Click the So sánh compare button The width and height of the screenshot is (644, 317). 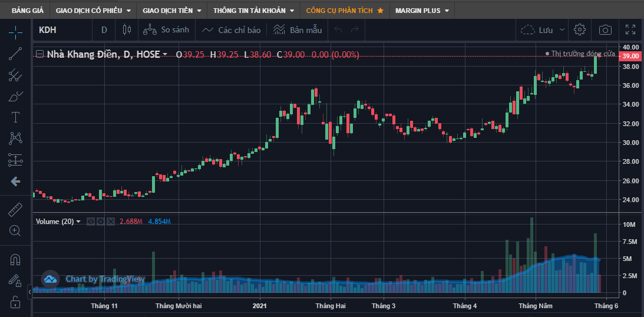click(166, 29)
